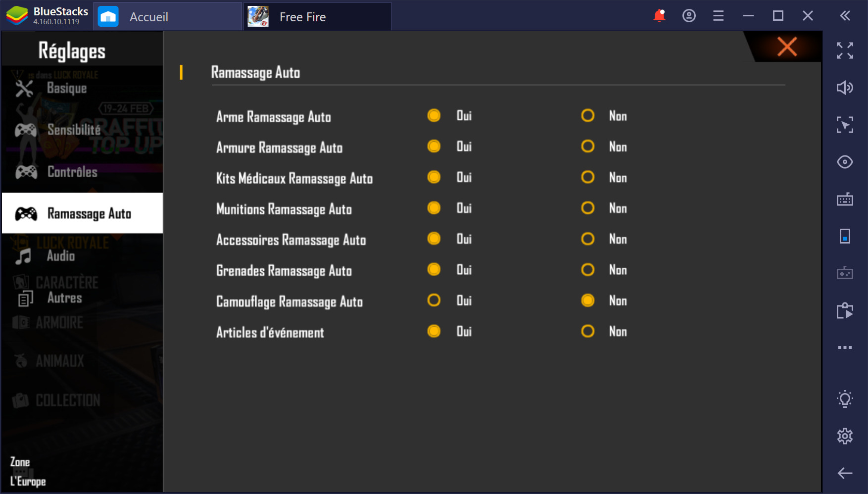Screen dimensions: 868x494
Task: Select Oui for Kits Médicaux Ramassage Auto
Action: pos(434,177)
